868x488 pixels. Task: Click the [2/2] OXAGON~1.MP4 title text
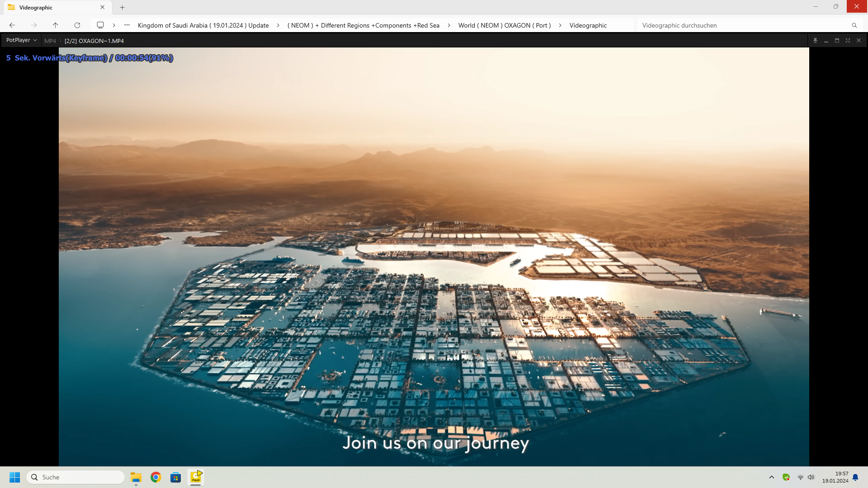click(x=94, y=41)
